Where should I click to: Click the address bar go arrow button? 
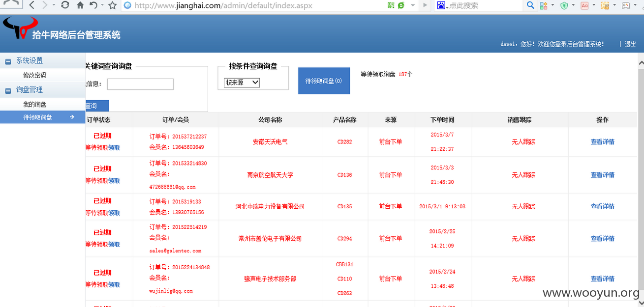pyautogui.click(x=425, y=5)
